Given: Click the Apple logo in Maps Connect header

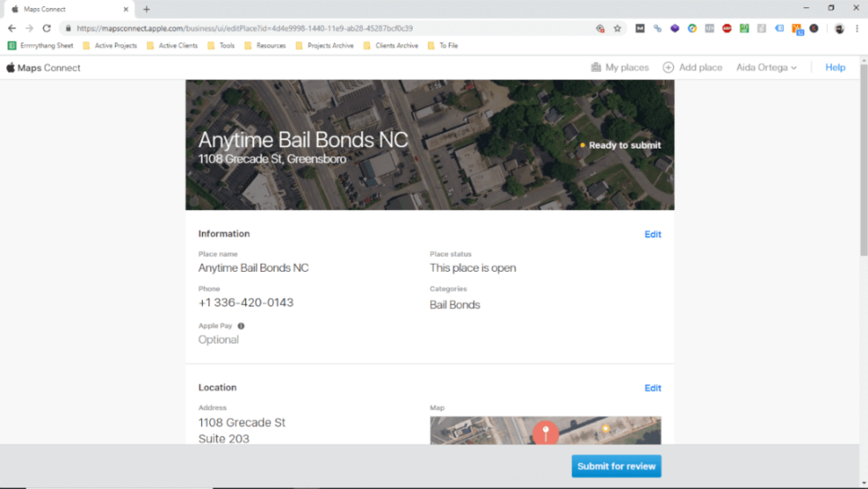Looking at the screenshot, I should (11, 67).
